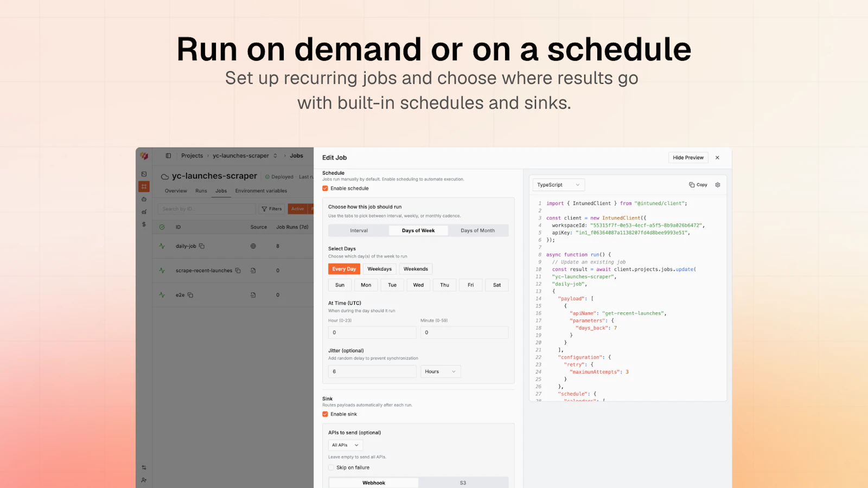Focus the Hour (0-23) input field
The image size is (868, 488).
(372, 332)
